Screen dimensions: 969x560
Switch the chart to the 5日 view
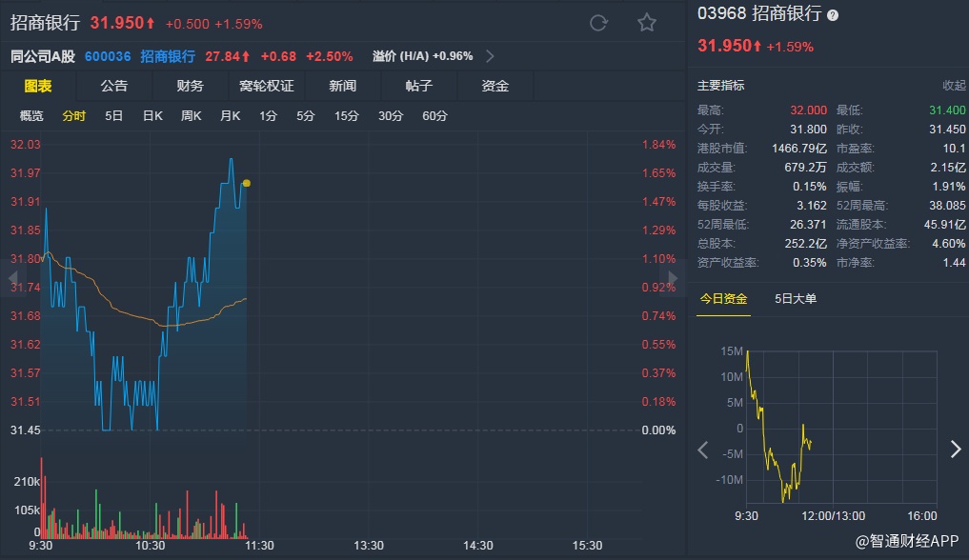(x=114, y=116)
